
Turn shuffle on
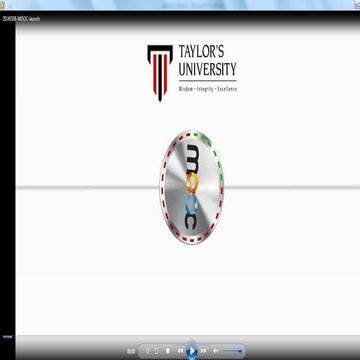pyautogui.click(x=148, y=351)
